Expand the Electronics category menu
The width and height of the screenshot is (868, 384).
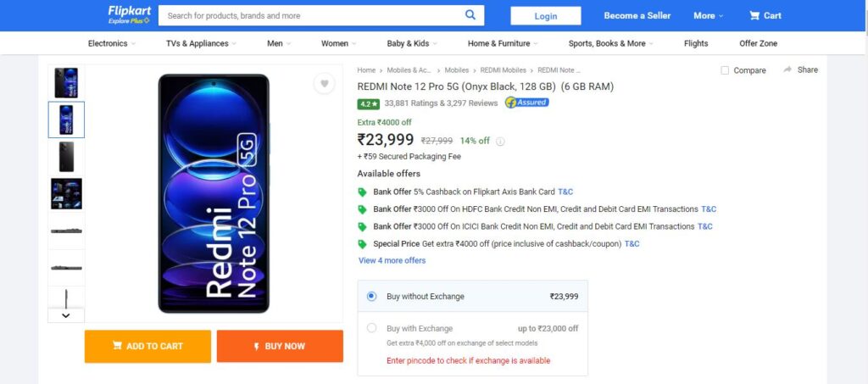click(x=112, y=43)
